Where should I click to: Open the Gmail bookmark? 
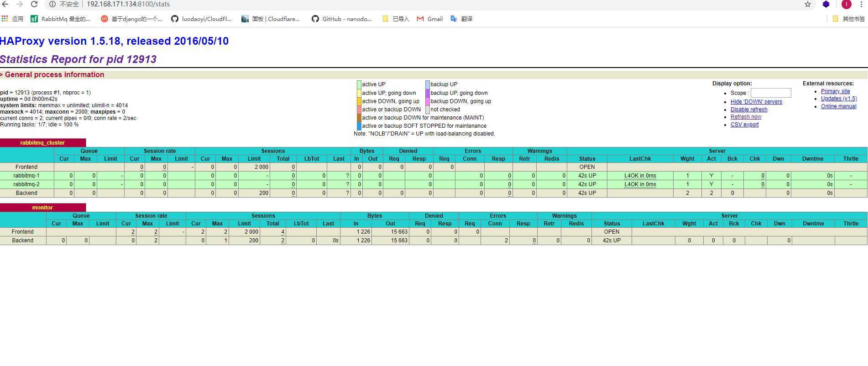tap(430, 19)
